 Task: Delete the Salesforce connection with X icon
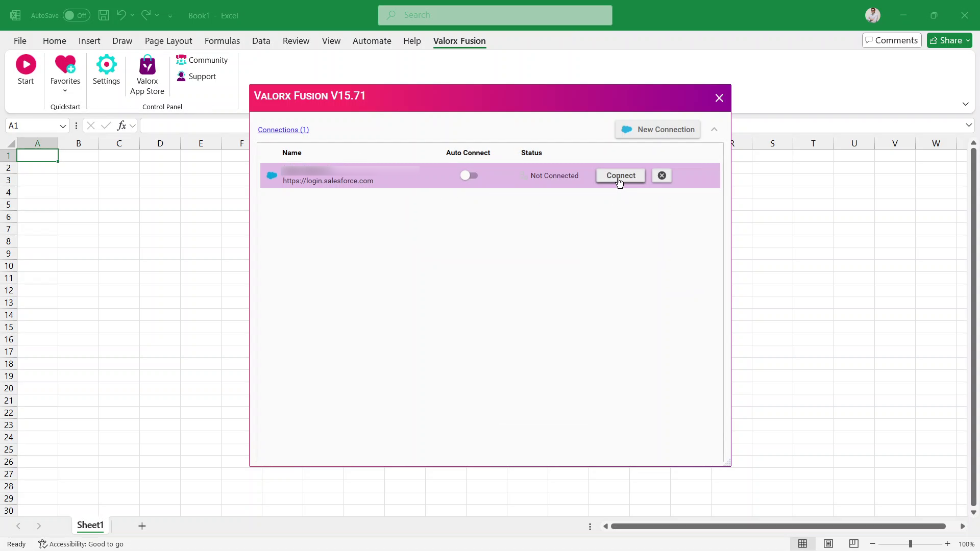(662, 176)
